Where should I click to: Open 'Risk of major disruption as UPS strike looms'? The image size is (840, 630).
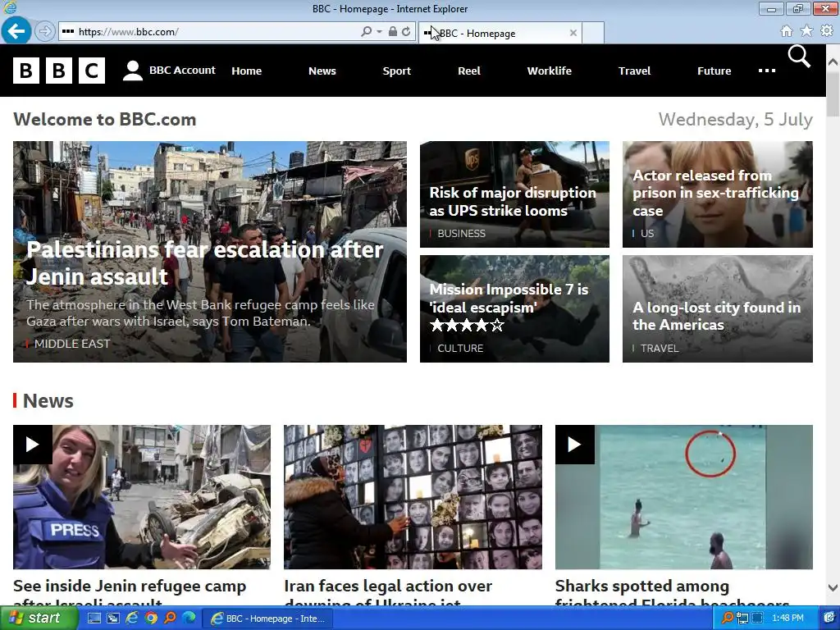pyautogui.click(x=513, y=202)
